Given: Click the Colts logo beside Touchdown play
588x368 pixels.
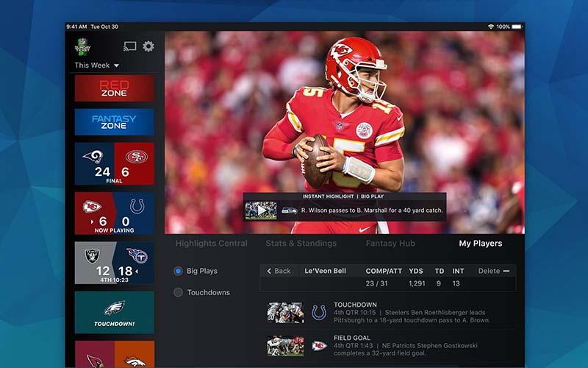Looking at the screenshot, I should (x=319, y=312).
